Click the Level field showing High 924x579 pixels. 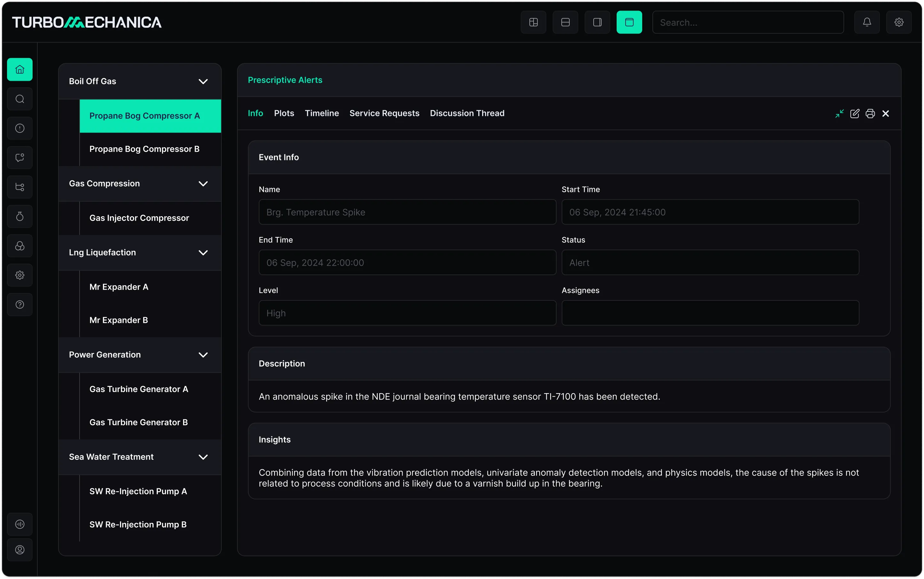click(x=407, y=313)
